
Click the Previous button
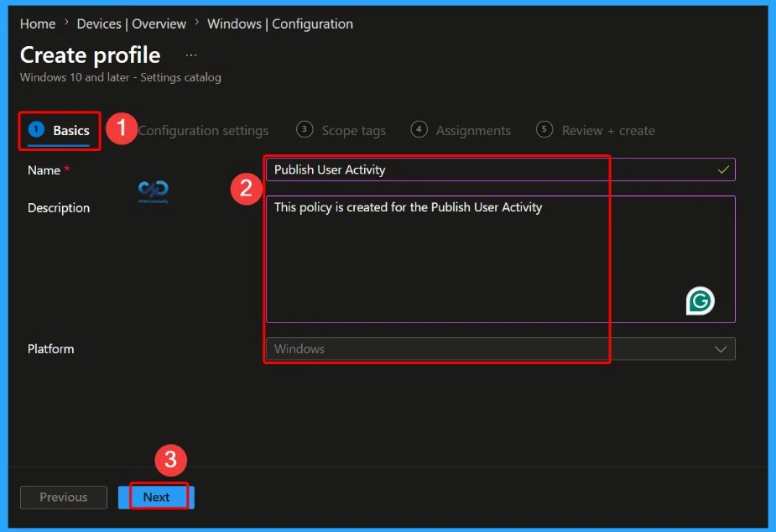point(64,498)
